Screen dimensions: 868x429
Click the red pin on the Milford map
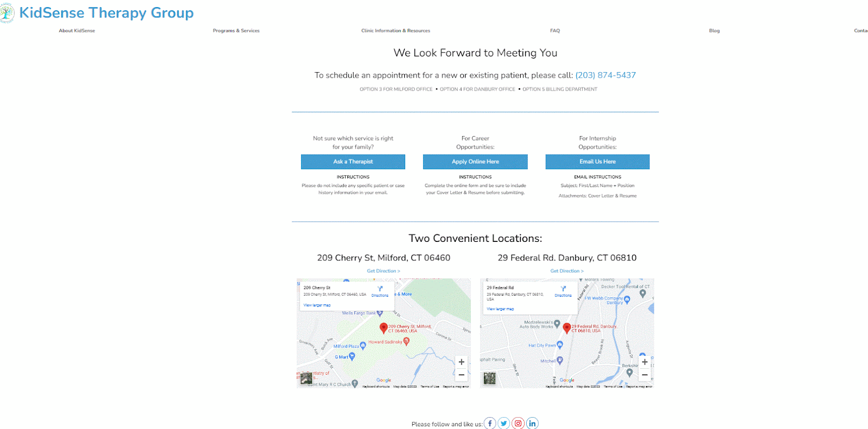click(384, 328)
